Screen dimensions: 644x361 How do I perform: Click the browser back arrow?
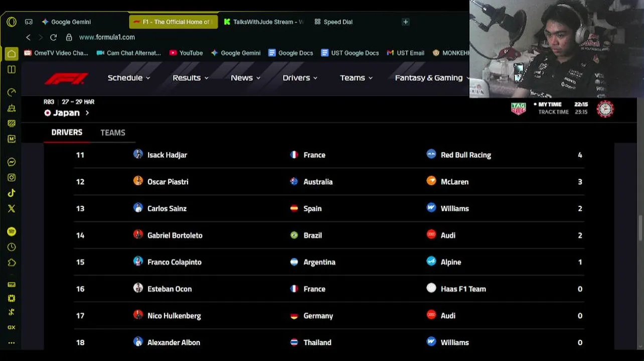(28, 37)
